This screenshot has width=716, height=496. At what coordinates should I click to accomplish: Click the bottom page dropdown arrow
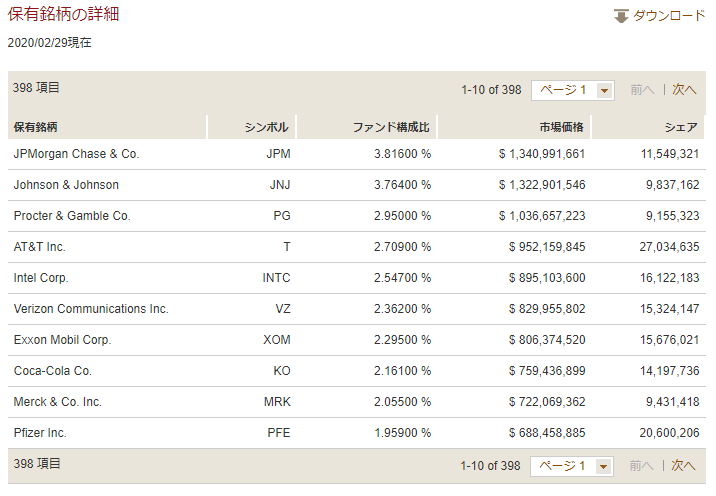[603, 467]
